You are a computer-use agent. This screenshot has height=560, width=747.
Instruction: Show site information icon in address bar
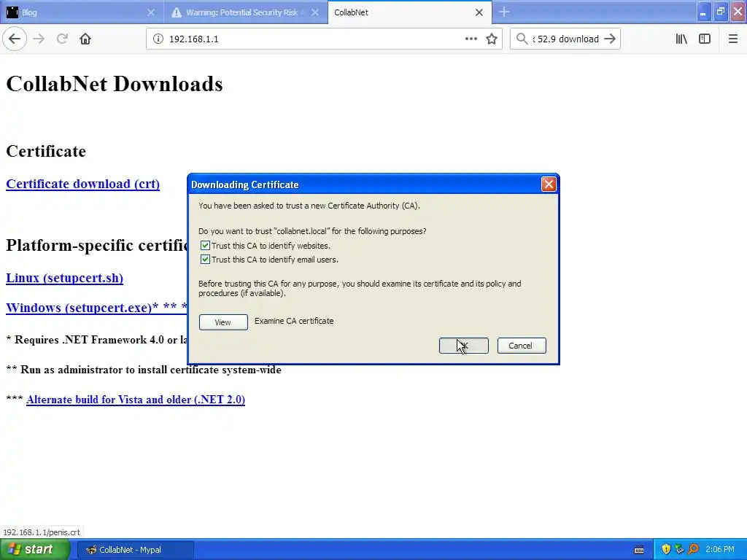(x=158, y=39)
